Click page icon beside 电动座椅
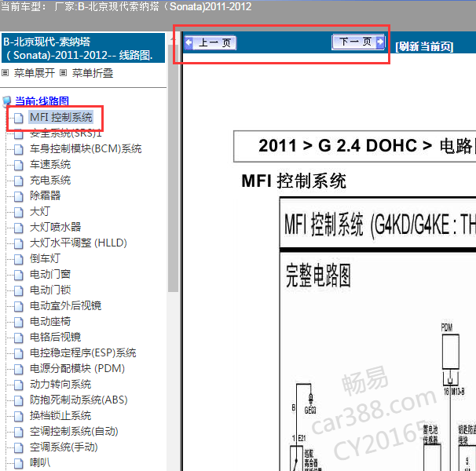Screen dimensions: 476x471 click(19, 322)
